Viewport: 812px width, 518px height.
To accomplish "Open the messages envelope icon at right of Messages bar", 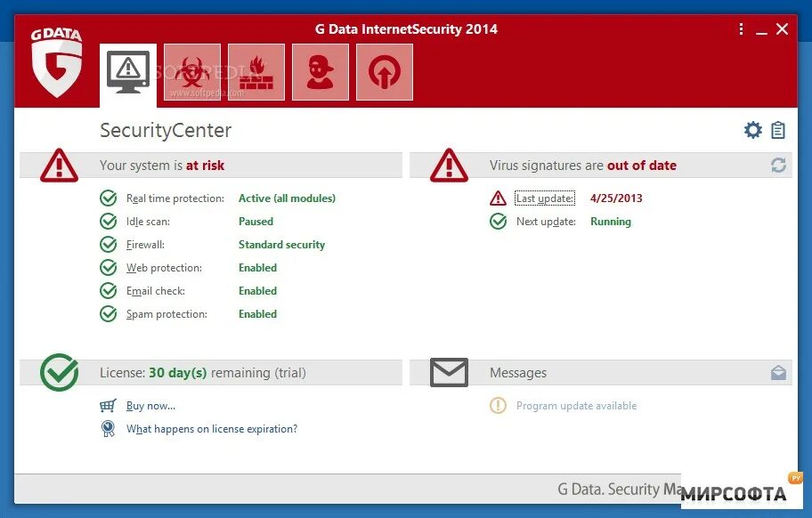I will (778, 373).
